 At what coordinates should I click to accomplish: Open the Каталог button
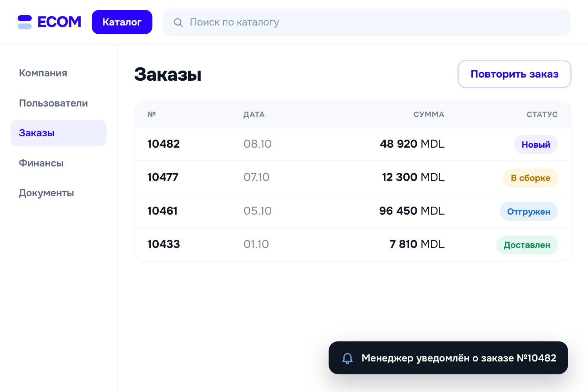click(x=122, y=22)
